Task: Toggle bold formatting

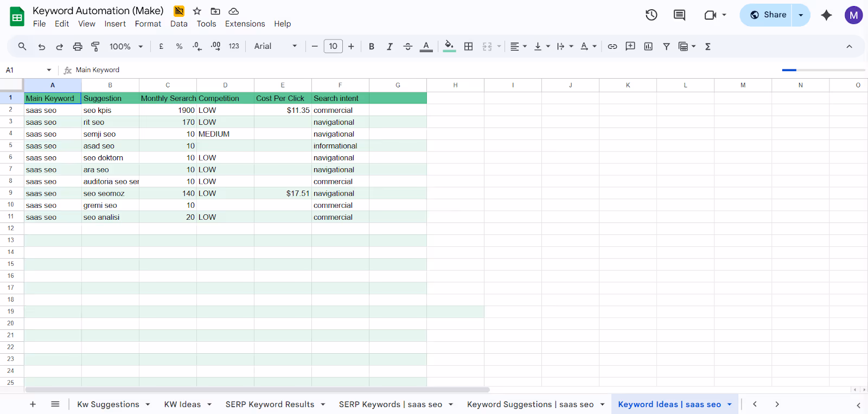Action: pyautogui.click(x=372, y=47)
